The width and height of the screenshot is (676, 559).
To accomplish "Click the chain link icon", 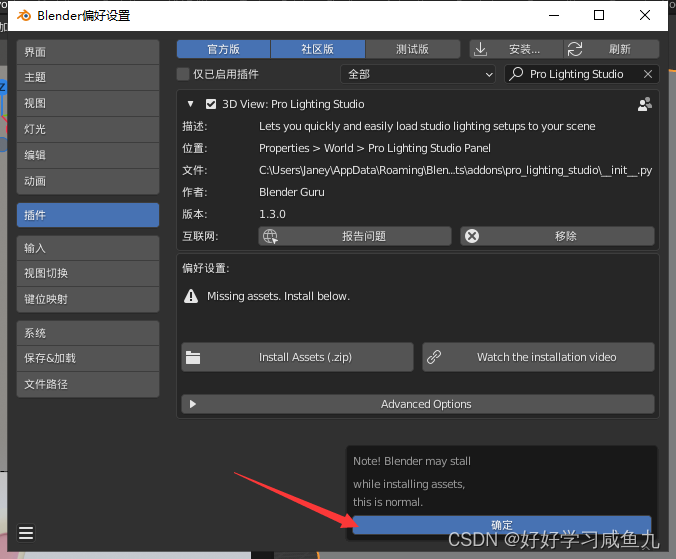I will [434, 357].
